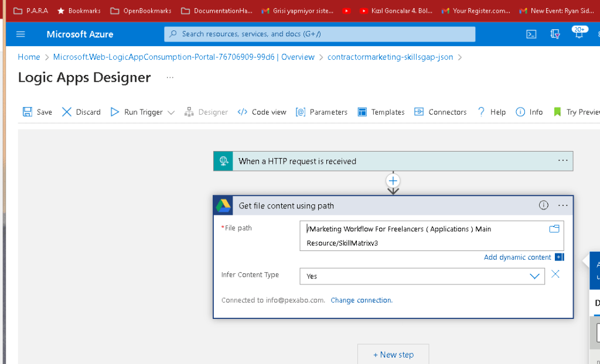Open the contractormarketing-skillsgap-json breadcrumb
Screen dimensions: 600x364
coord(390,57)
